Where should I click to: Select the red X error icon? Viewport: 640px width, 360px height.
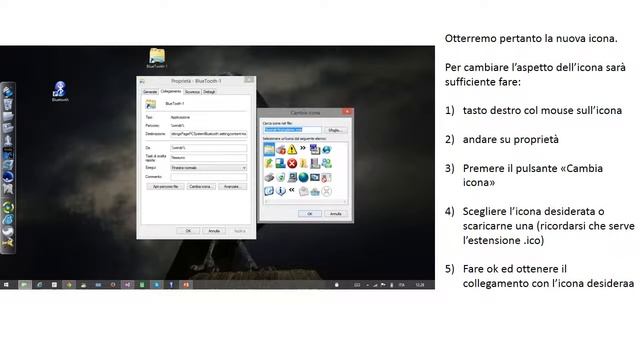point(292,163)
